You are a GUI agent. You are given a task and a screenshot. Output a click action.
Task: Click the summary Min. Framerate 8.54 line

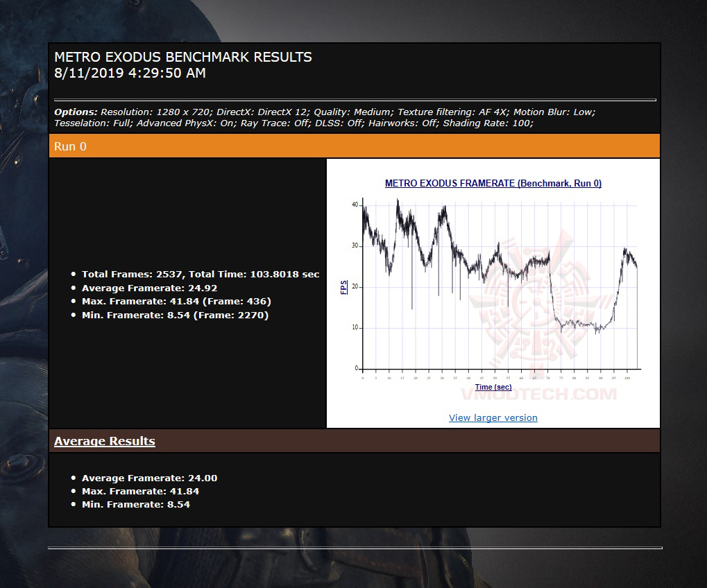tap(136, 504)
